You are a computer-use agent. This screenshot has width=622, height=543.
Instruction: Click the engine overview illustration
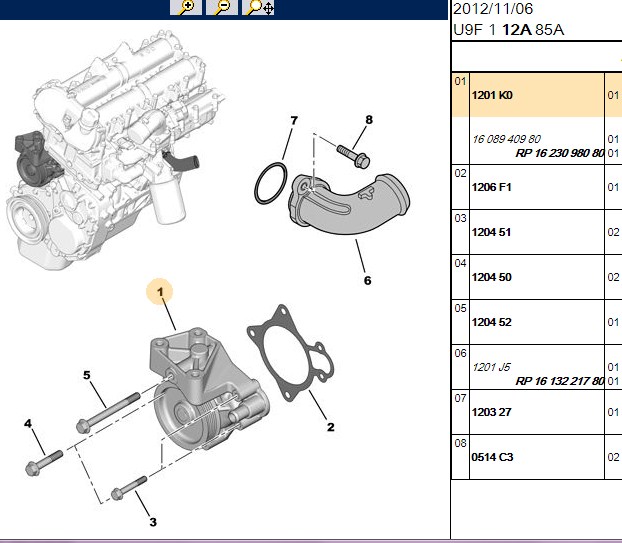(115, 151)
